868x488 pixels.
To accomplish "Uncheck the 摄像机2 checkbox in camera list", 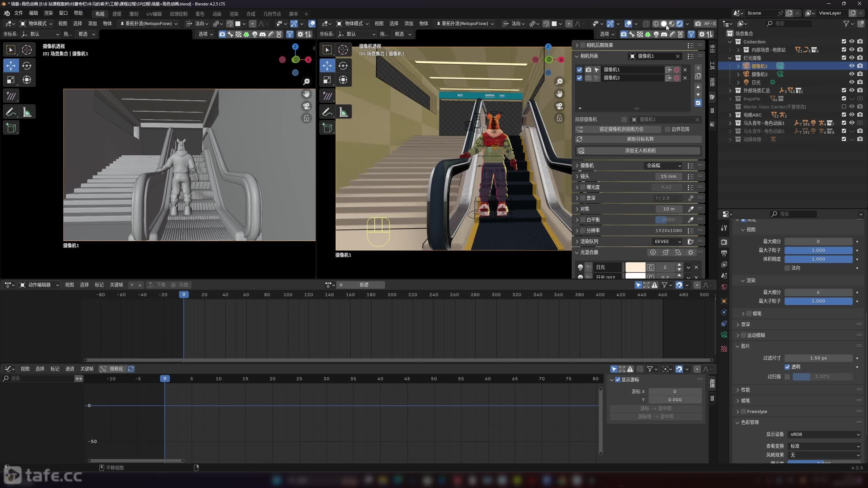I will pos(579,78).
